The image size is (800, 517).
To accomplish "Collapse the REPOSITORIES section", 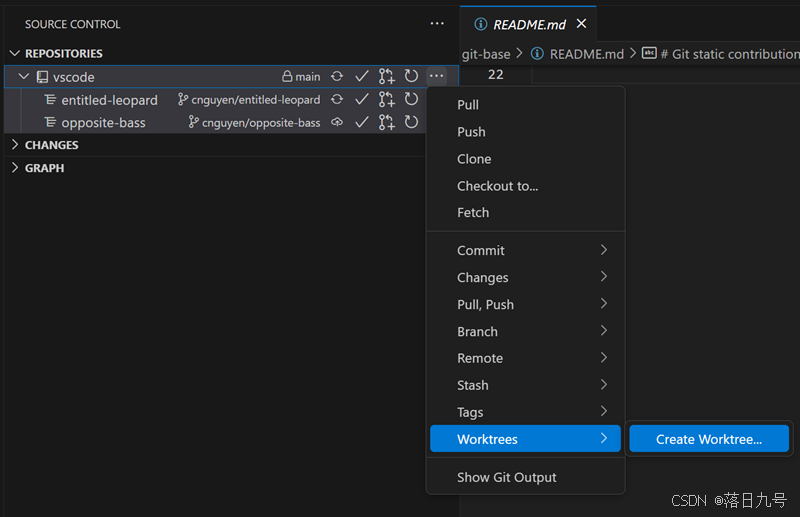I will [15, 54].
